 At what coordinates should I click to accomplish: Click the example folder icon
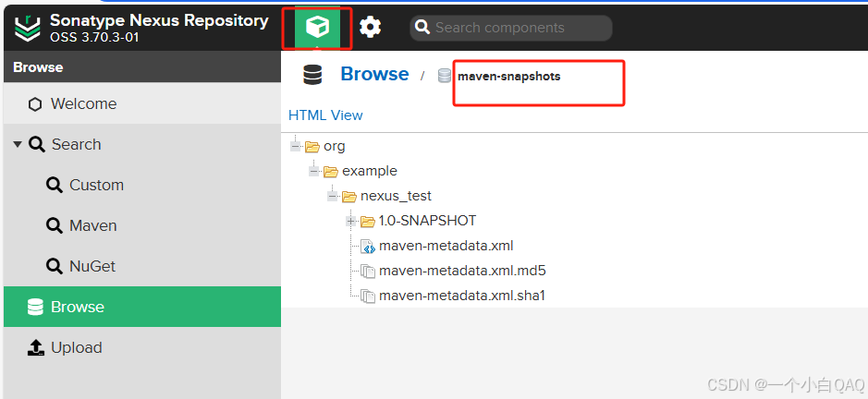click(331, 172)
